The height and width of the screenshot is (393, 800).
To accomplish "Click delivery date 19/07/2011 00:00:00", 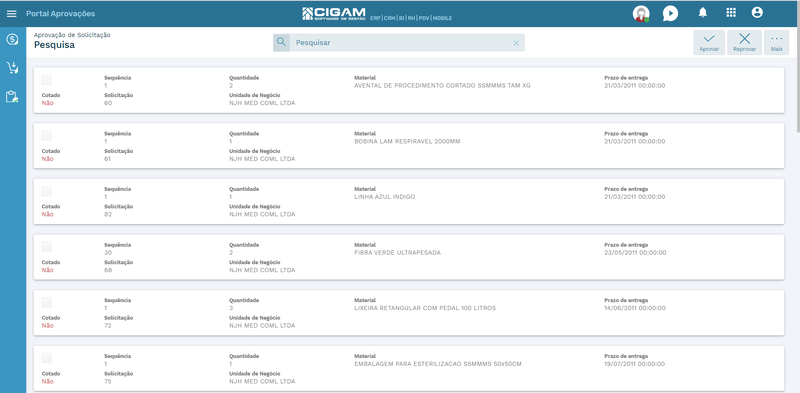I will coord(635,364).
